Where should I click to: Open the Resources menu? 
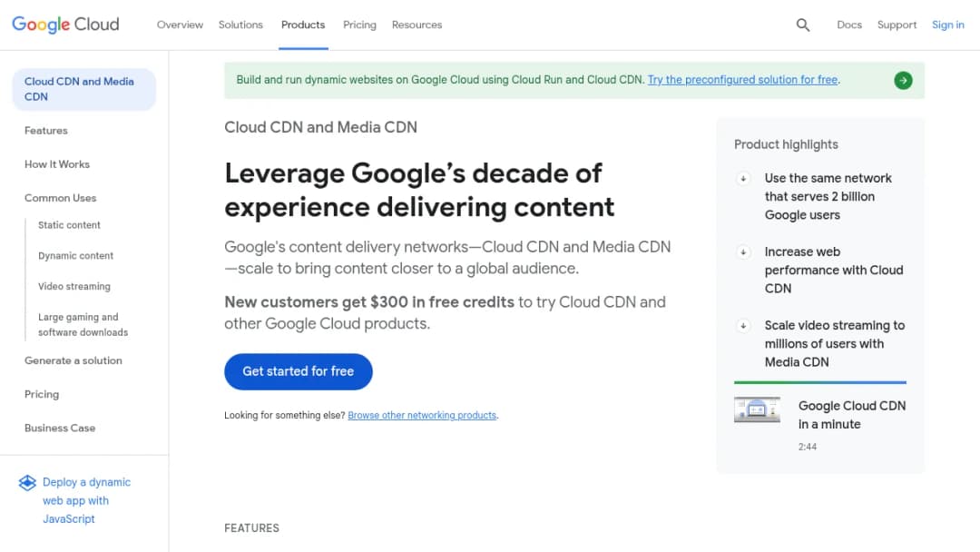(416, 25)
